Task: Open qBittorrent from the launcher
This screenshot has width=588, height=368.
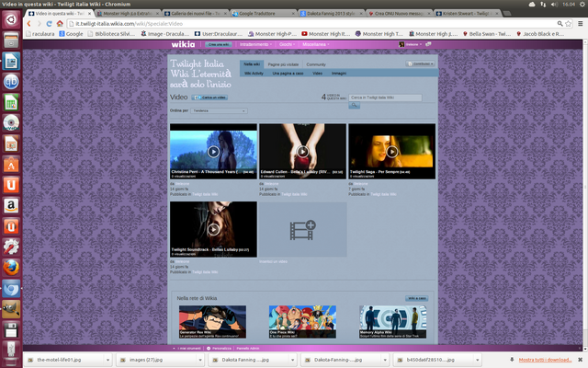Action: [x=11, y=82]
